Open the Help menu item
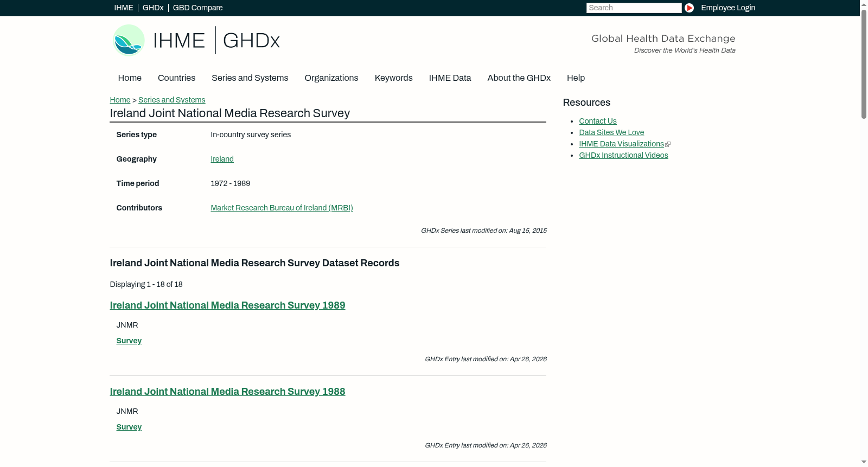Screen dimensions: 868x467 576,78
